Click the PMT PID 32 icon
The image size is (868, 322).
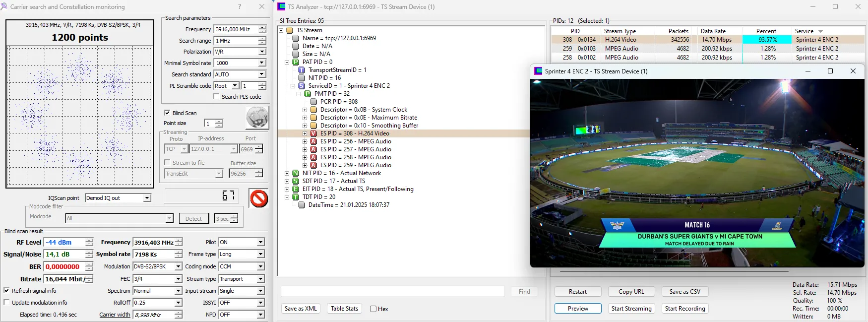308,94
